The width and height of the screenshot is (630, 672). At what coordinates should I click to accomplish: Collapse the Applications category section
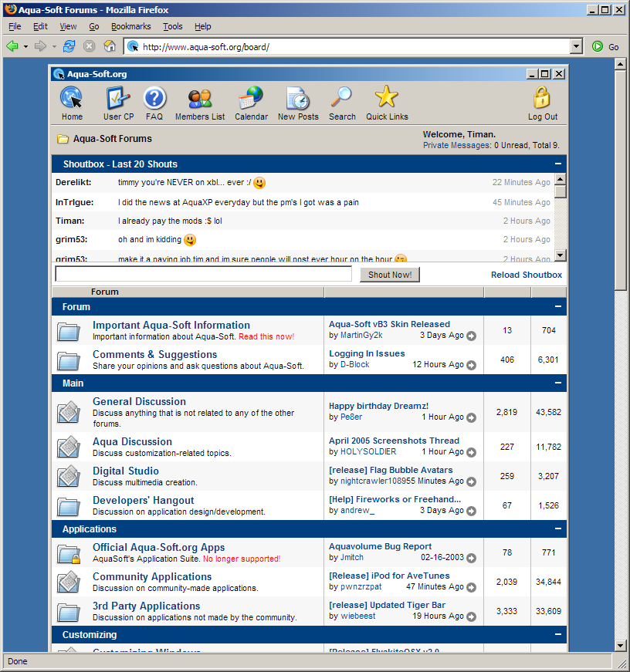558,528
